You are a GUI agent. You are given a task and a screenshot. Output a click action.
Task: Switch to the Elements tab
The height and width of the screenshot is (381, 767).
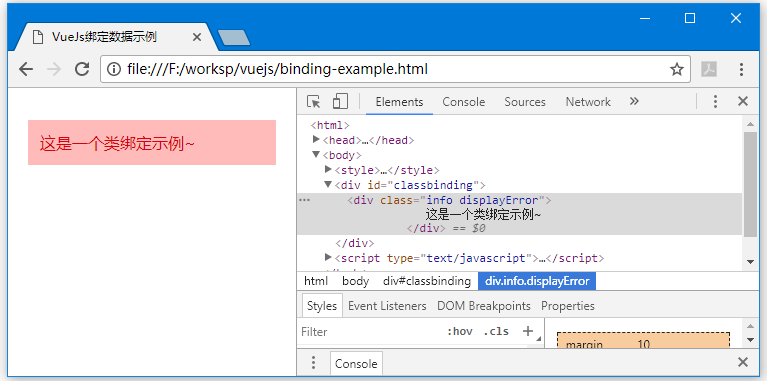[399, 102]
